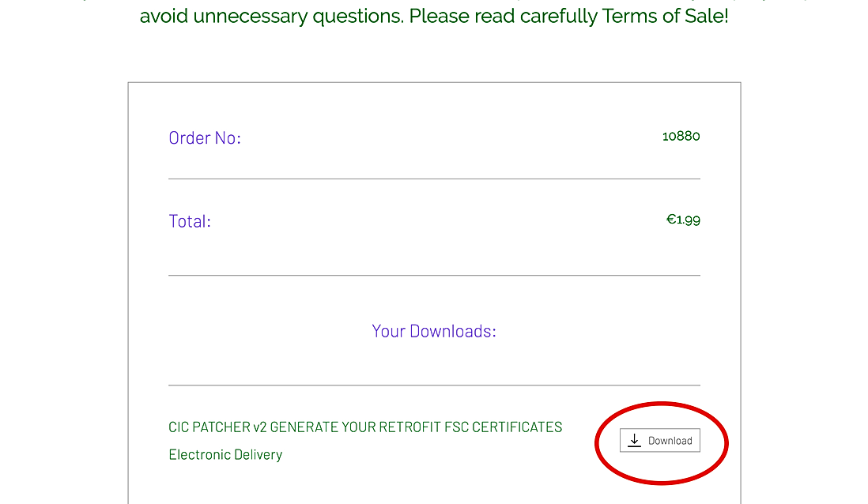Click the "Electronic Delivery" text

click(x=225, y=455)
